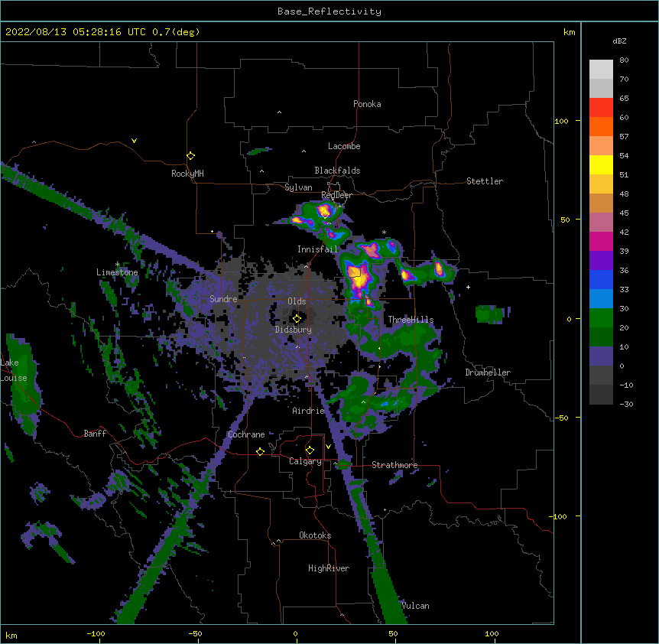Pick the red swatch in the dBZ legend
Viewport: 659px width, 644px height.
(601, 108)
